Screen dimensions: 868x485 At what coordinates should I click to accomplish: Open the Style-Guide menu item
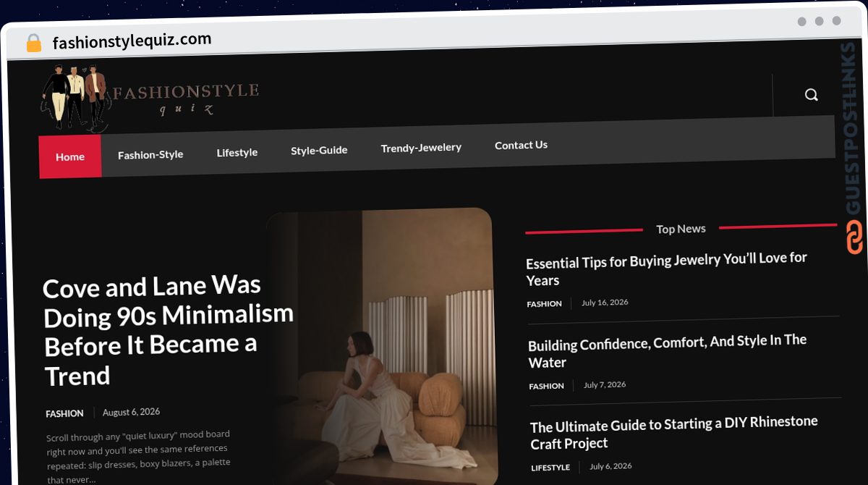pyautogui.click(x=319, y=150)
